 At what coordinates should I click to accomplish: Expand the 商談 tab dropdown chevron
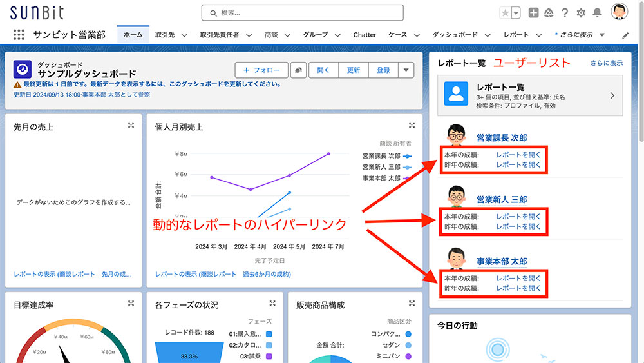[287, 35]
